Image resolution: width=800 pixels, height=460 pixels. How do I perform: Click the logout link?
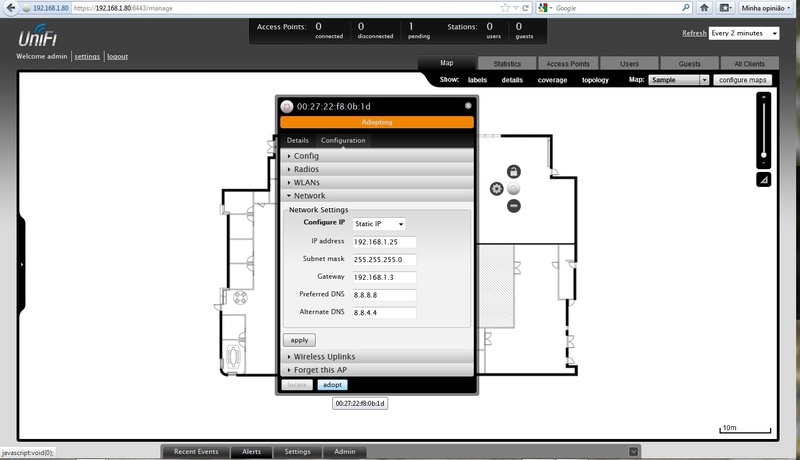point(117,57)
